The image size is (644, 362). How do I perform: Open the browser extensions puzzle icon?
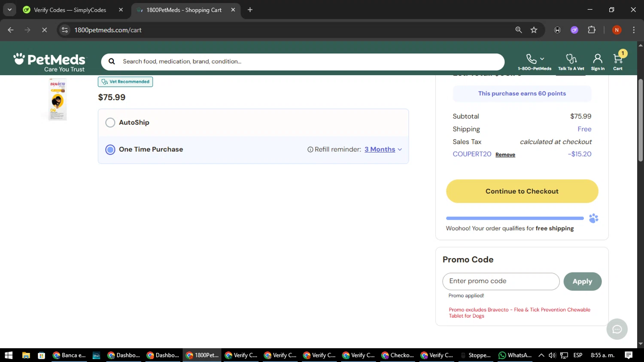[x=592, y=30]
